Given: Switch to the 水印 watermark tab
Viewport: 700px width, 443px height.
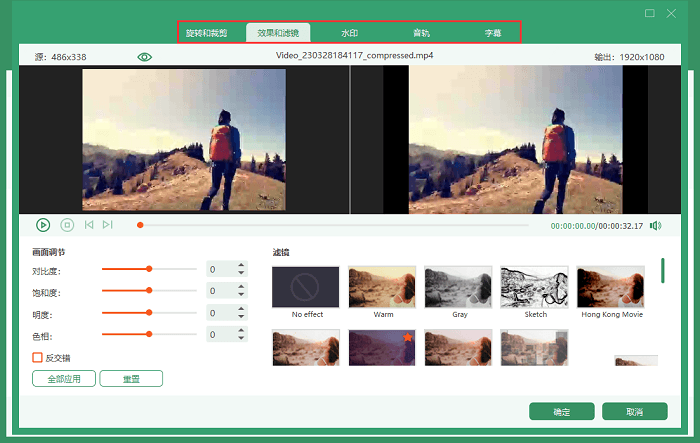Looking at the screenshot, I should (x=350, y=33).
